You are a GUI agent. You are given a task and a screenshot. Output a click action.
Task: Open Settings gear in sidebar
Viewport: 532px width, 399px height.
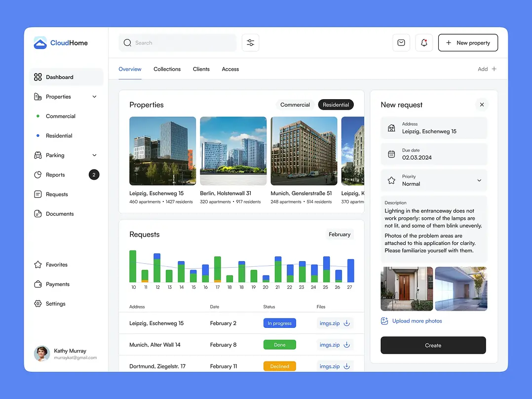click(x=38, y=304)
